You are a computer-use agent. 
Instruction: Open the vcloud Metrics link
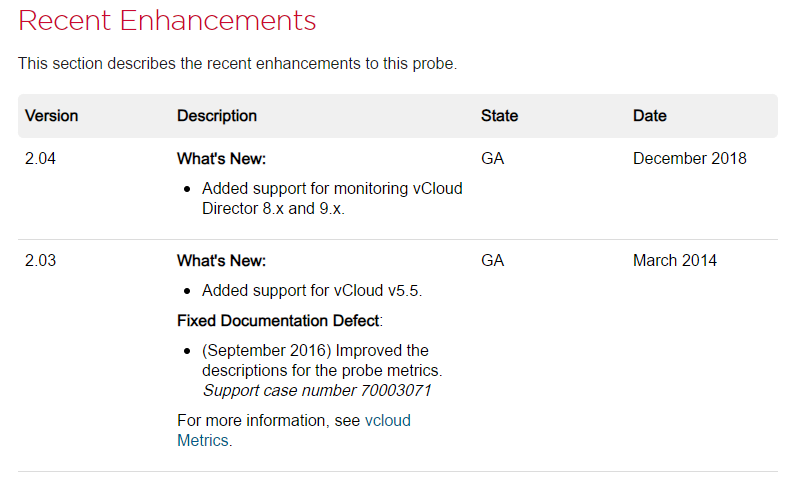387,421
